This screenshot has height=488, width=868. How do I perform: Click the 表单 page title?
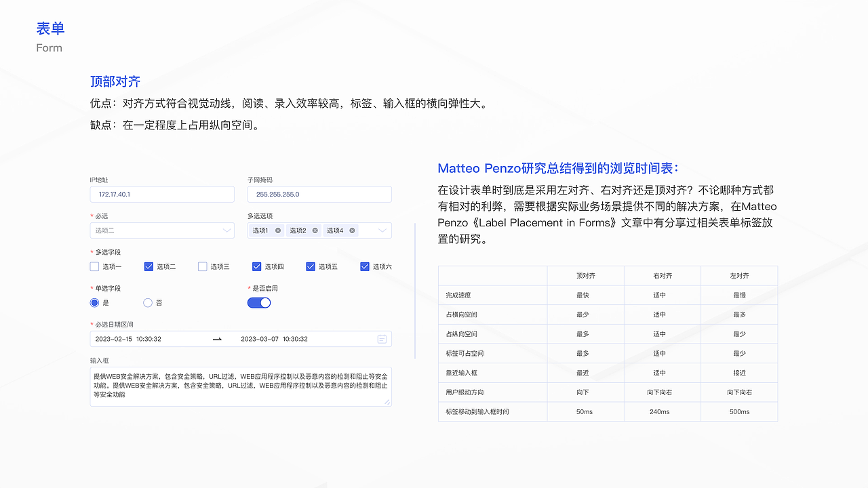51,28
